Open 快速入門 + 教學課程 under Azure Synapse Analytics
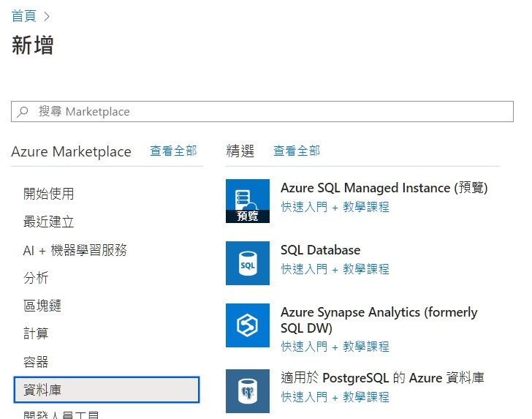Viewport: 532px width, 419px height. (x=335, y=347)
